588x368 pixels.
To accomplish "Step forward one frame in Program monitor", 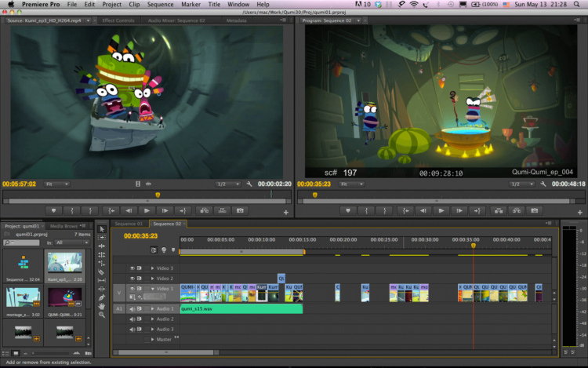I will 459,211.
